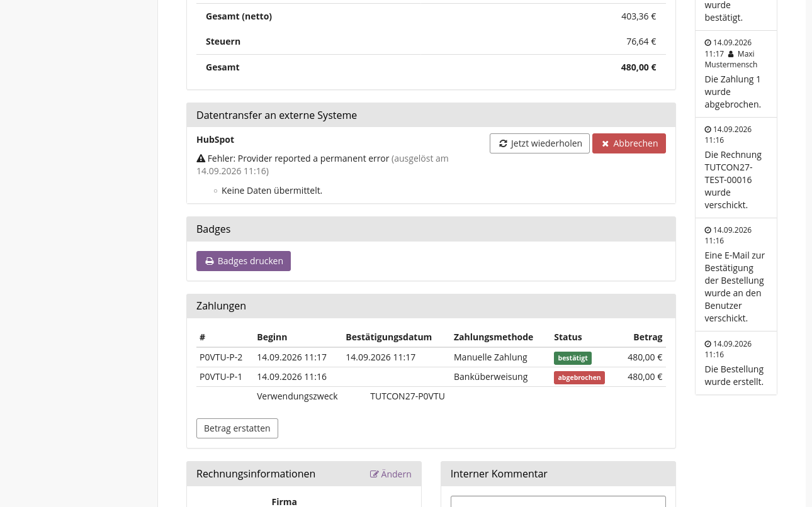Screen dimensions: 812x507
Task: Click clock icon of 'Bestellung wurde erstellt' log entry
Action: [708, 344]
